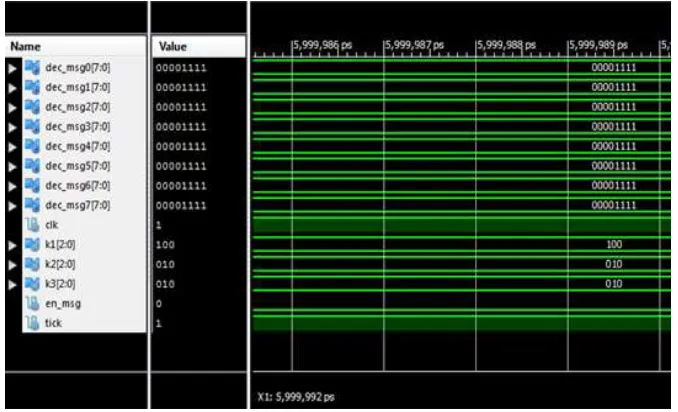
Task: Click the bus icon next to dec_msg7
Action: (x=32, y=205)
